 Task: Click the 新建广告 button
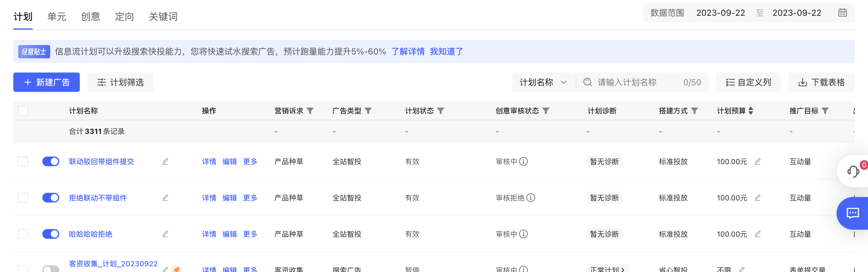pos(47,82)
